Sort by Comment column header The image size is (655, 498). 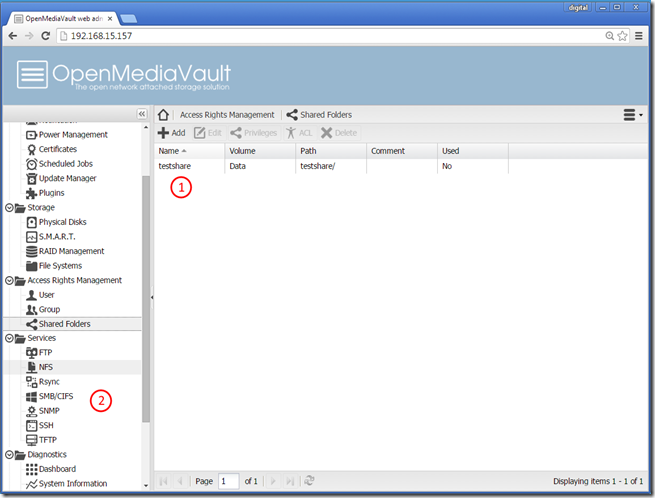click(x=402, y=151)
